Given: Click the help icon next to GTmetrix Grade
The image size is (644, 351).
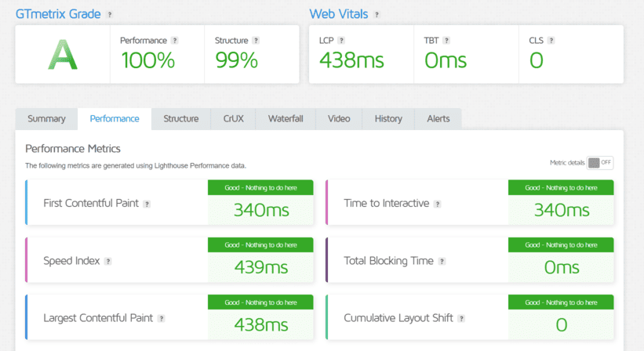Looking at the screenshot, I should tap(110, 15).
